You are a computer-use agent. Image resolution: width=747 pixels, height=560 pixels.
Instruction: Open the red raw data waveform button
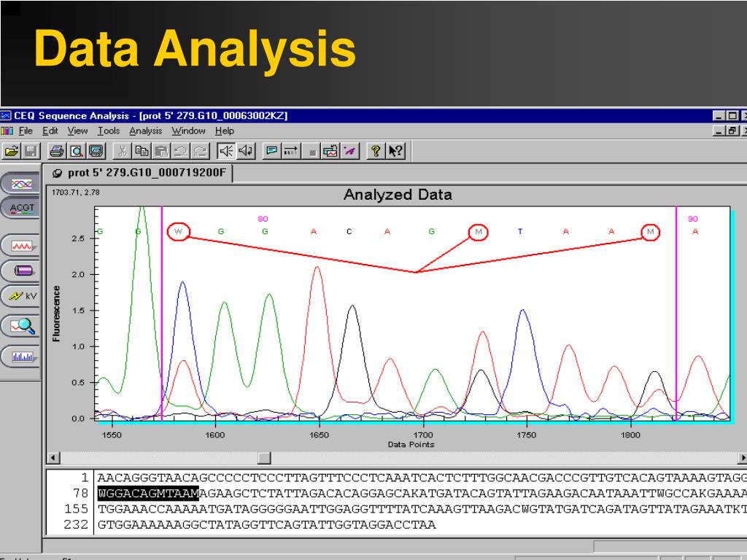(21, 246)
